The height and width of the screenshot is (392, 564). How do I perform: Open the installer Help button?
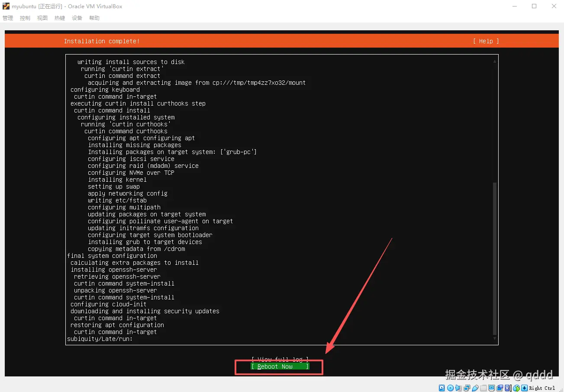(x=486, y=41)
